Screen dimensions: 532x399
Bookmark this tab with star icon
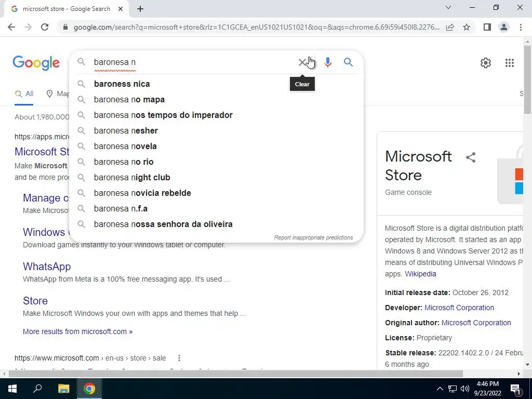pyautogui.click(x=467, y=27)
